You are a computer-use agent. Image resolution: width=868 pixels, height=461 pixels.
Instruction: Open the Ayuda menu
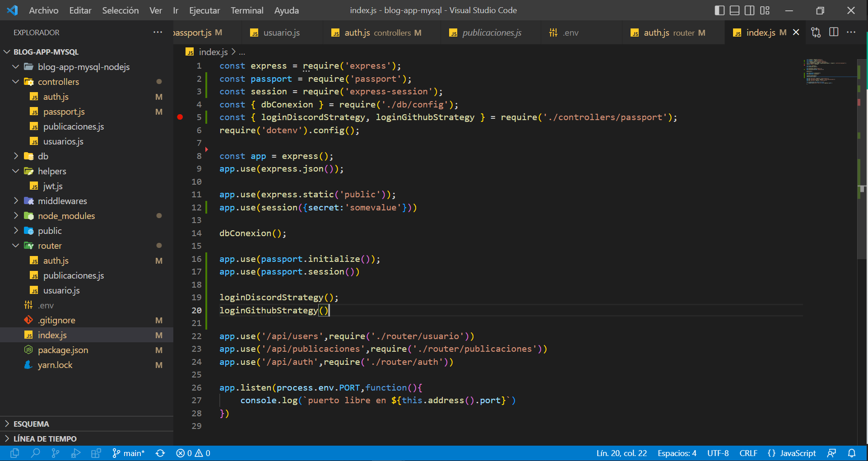287,10
